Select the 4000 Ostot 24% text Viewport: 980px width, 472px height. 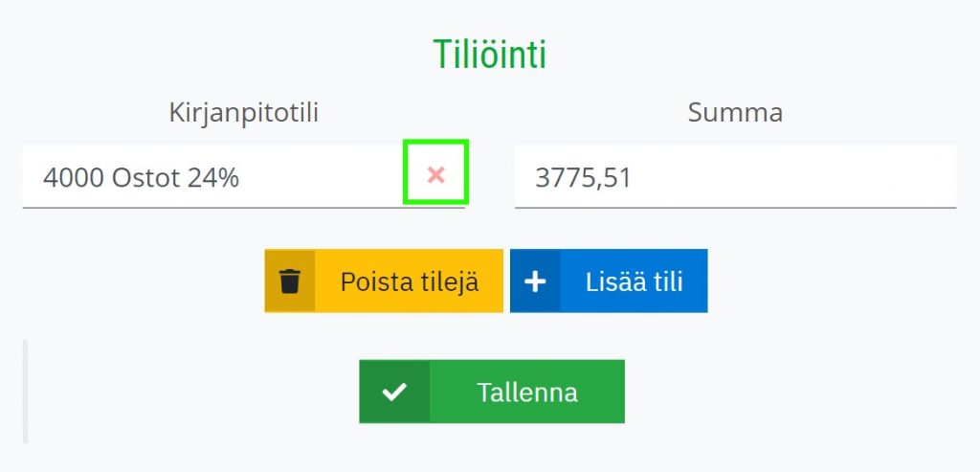pos(141,177)
